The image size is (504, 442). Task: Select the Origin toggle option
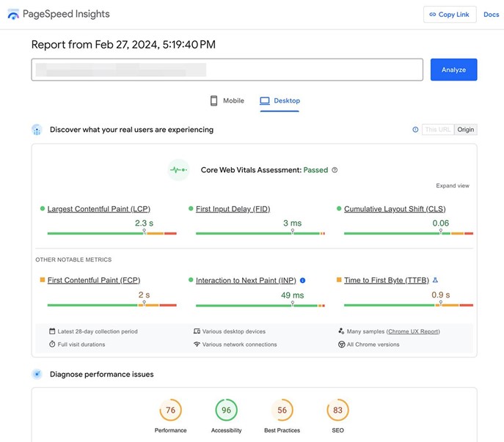tap(465, 130)
